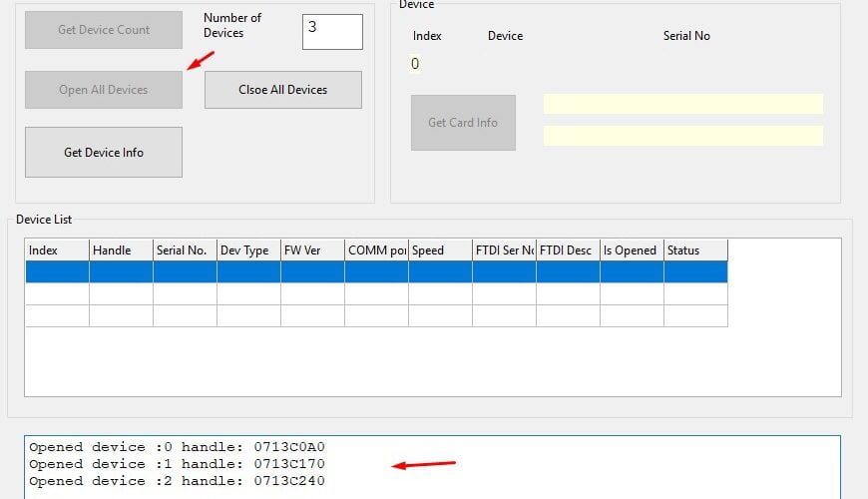Select the Index column header
Viewport: 868px width, 499px height.
click(x=57, y=250)
